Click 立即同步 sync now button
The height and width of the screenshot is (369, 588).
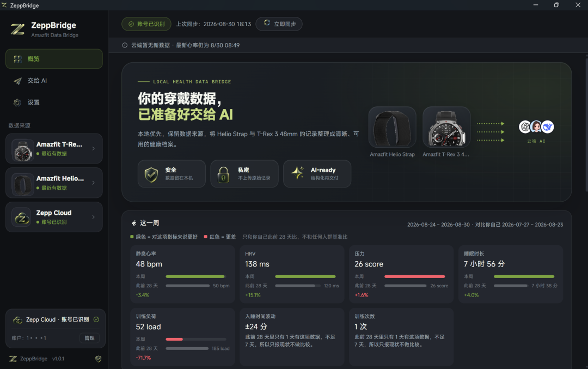pos(279,24)
